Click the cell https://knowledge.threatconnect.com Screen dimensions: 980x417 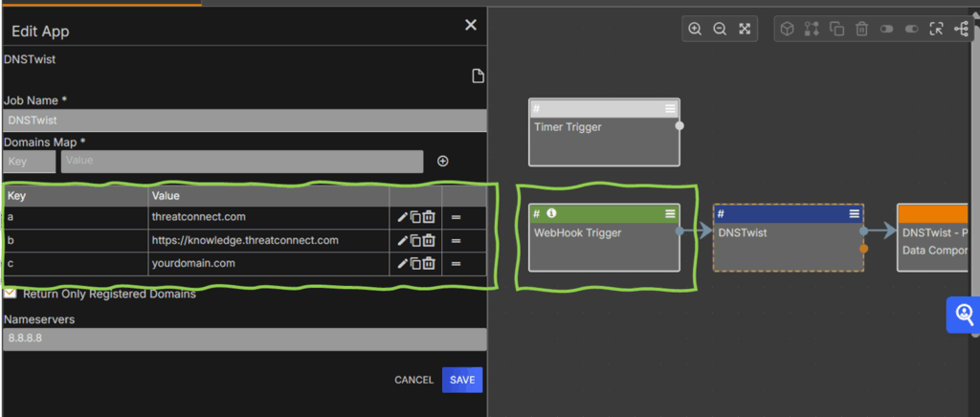[269, 240]
